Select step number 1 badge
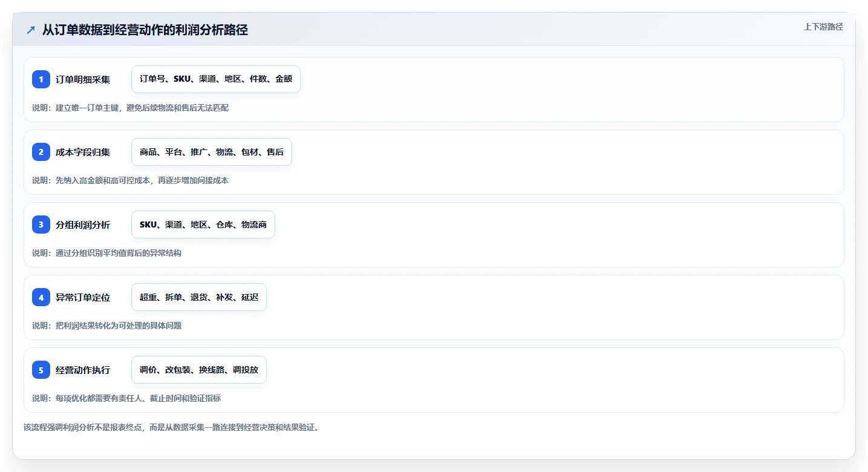Image resolution: width=868 pixels, height=472 pixels. pos(41,79)
